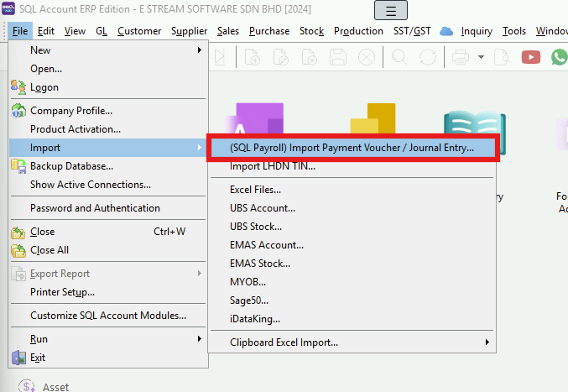Click the Print toolbar icon

[x=461, y=57]
